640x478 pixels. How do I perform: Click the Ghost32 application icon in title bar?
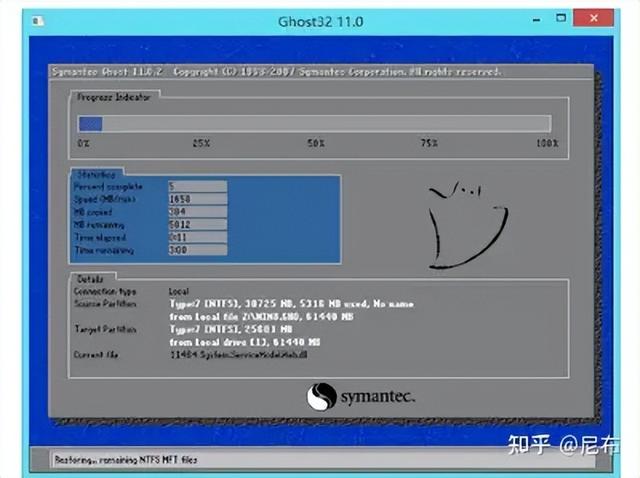38,21
